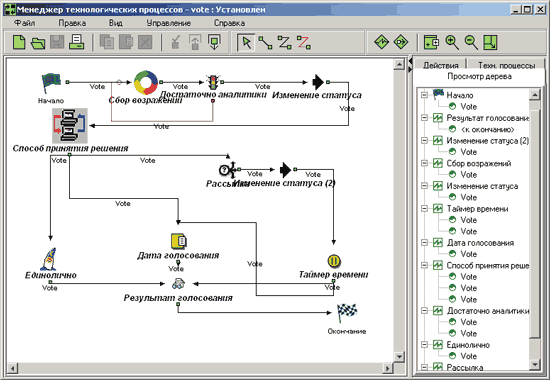The width and height of the screenshot is (550, 380).
Task: Click the canvas vertical scrollbar down arrow
Action: tap(399, 357)
